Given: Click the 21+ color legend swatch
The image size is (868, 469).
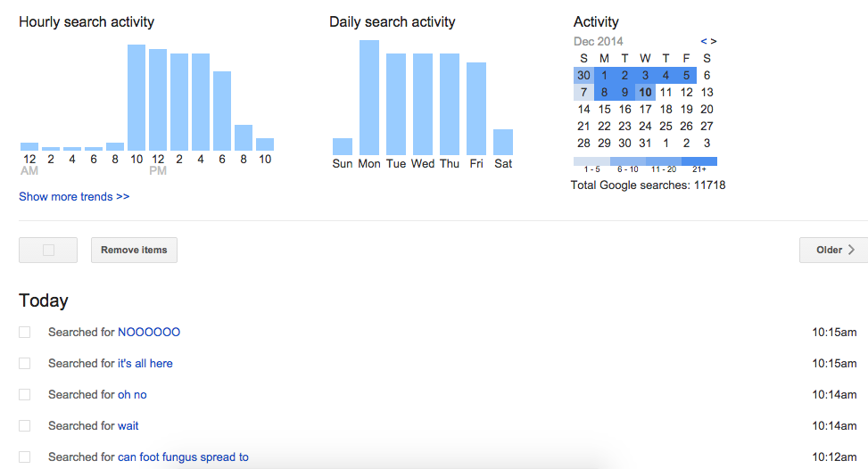Looking at the screenshot, I should point(699,161).
